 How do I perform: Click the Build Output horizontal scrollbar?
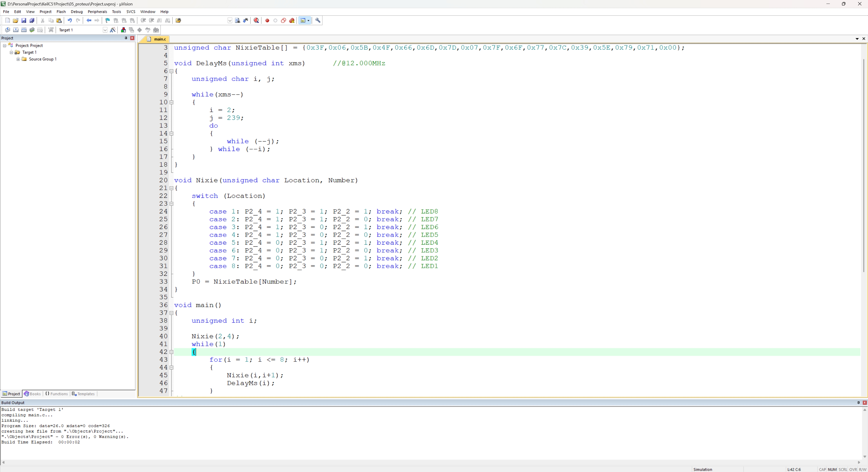pos(431,462)
